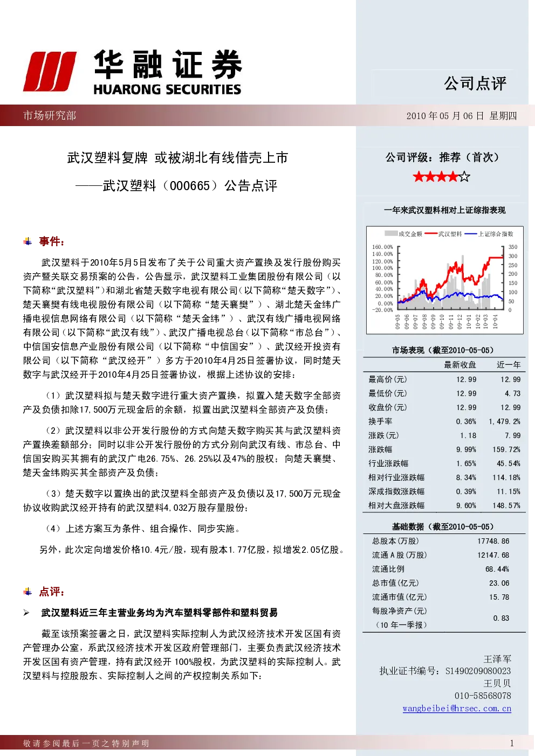The image size is (535, 756).
Task: Click the 17748.86 value
Action: (x=493, y=541)
